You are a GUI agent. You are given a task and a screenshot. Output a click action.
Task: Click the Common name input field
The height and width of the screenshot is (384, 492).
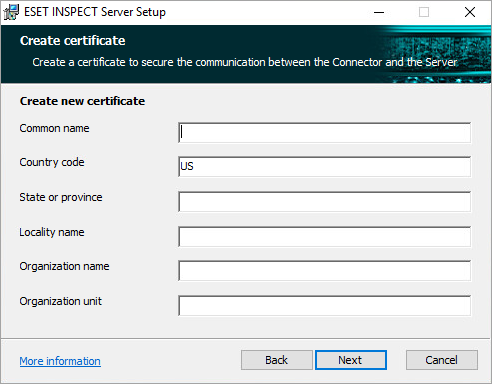click(325, 133)
